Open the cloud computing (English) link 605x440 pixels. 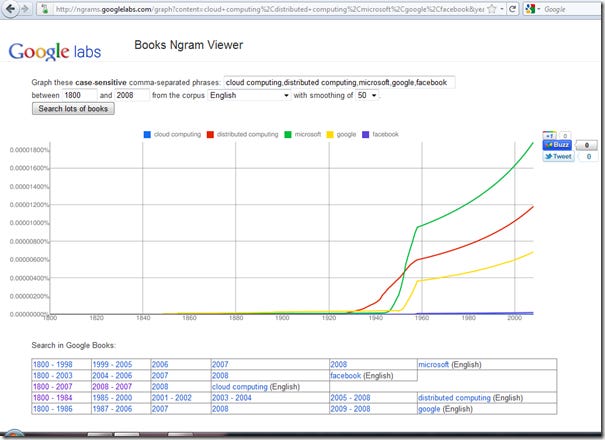pyautogui.click(x=256, y=387)
